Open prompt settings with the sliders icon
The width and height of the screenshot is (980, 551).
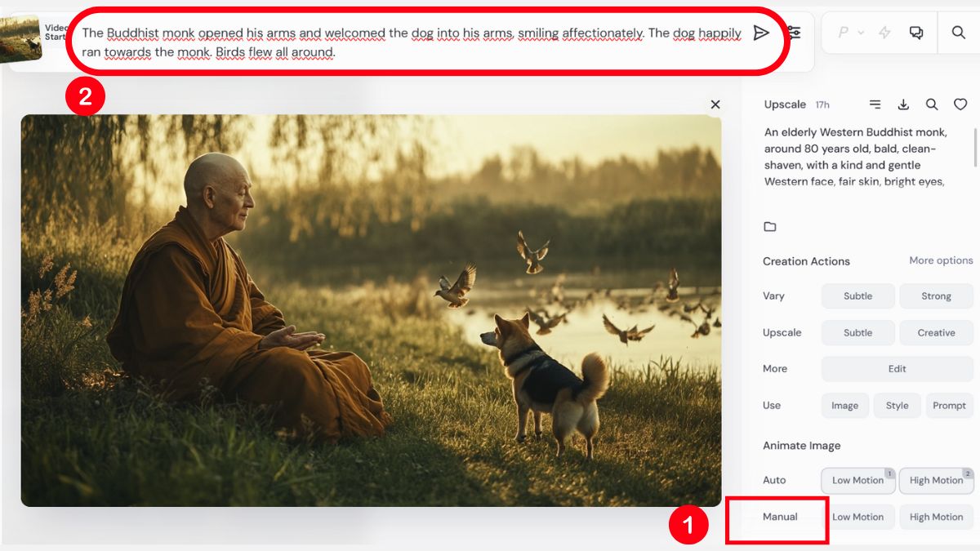click(793, 33)
